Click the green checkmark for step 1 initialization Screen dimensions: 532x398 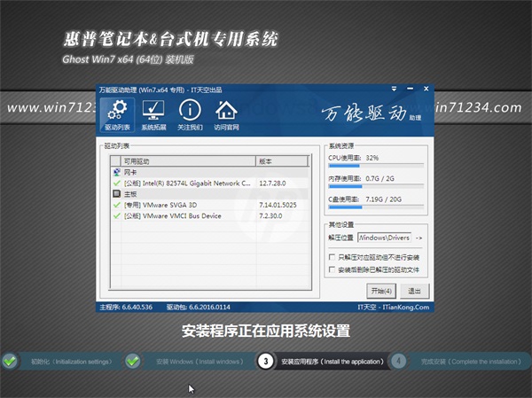pyautogui.click(x=10, y=362)
